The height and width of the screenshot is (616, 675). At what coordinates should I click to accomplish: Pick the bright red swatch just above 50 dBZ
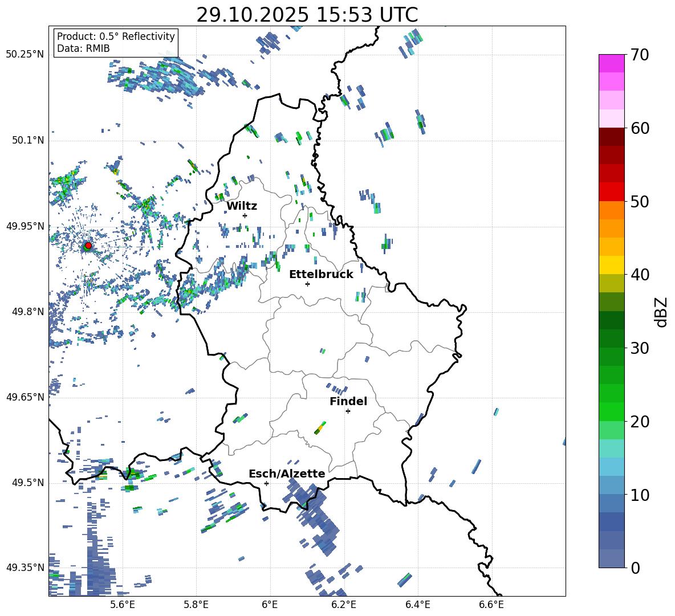point(612,191)
